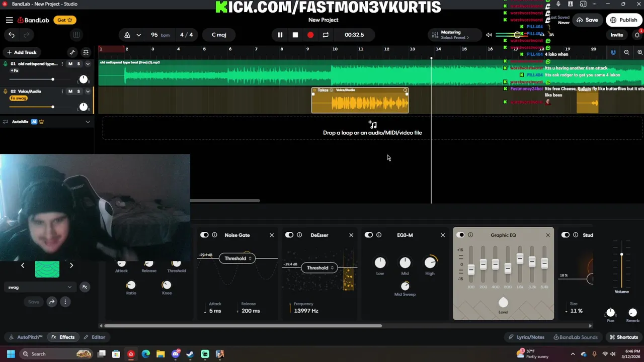Open the BandLab hamburger menu
The height and width of the screenshot is (362, 644).
10,20
